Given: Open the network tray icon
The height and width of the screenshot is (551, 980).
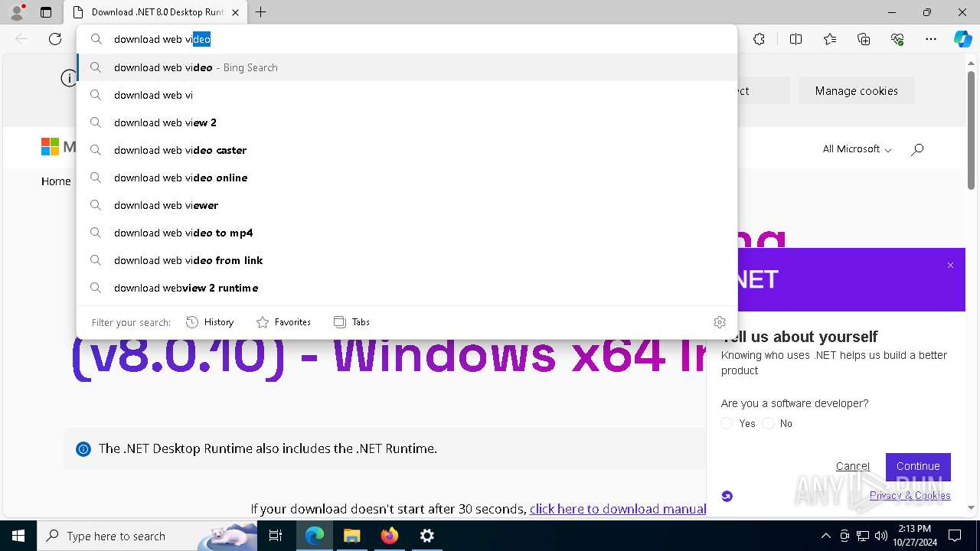Looking at the screenshot, I should 863,536.
